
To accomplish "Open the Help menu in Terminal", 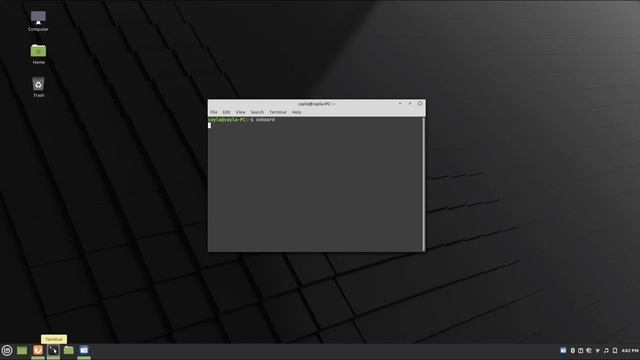I will [x=296, y=112].
